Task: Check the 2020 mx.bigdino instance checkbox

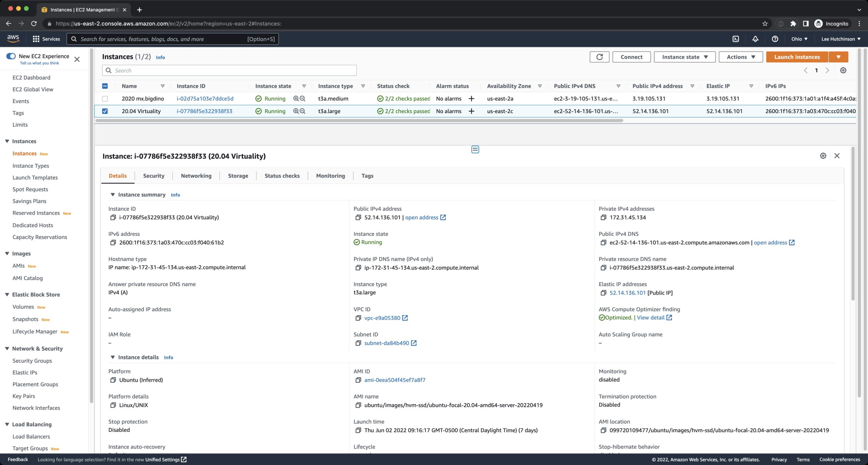Action: coord(105,99)
